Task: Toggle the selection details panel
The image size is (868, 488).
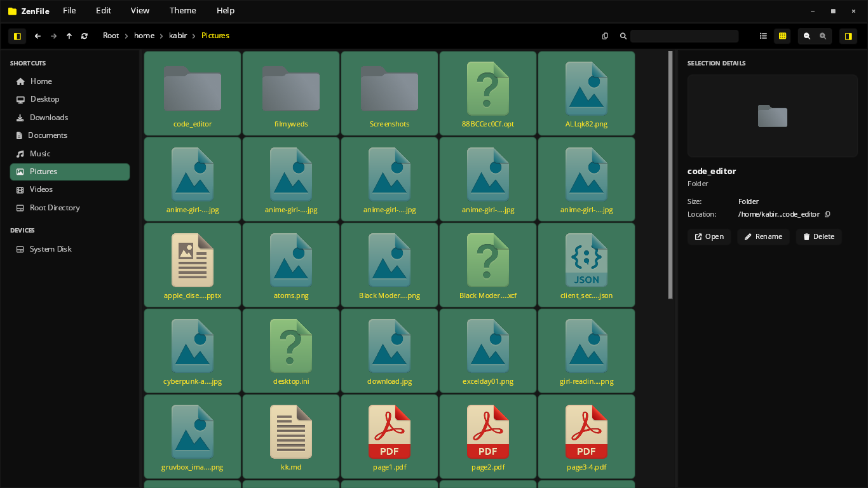Action: click(848, 36)
